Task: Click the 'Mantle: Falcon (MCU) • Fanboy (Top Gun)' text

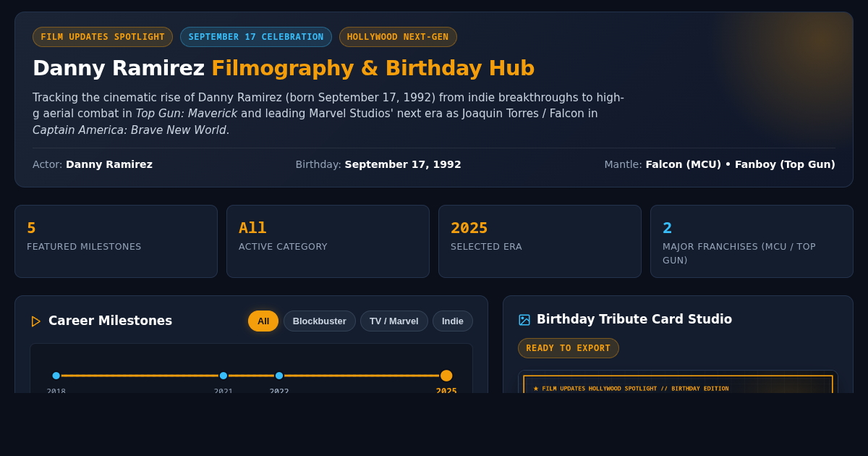Action: [720, 164]
